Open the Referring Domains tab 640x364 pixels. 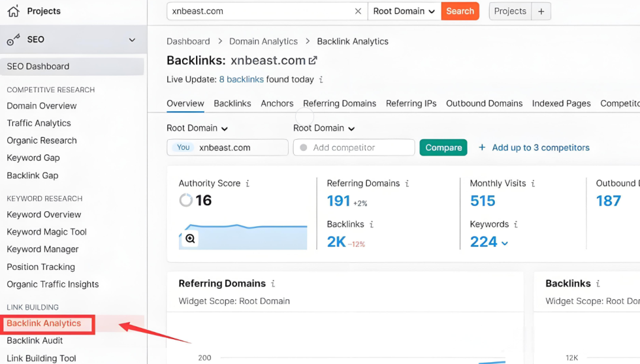(x=340, y=104)
